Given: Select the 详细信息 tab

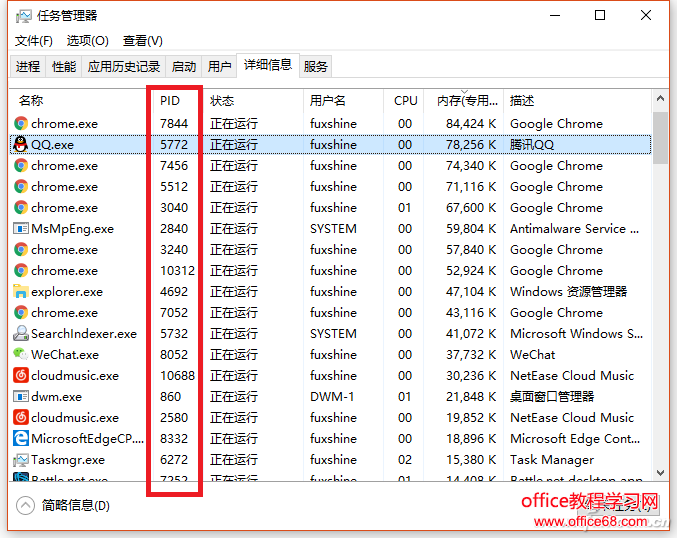Looking at the screenshot, I should click(268, 65).
